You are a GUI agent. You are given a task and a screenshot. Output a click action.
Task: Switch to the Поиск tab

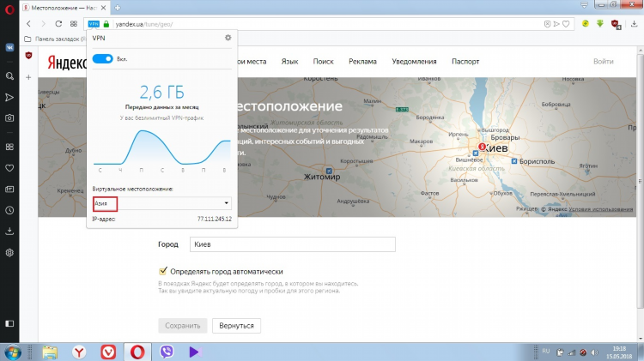click(323, 62)
